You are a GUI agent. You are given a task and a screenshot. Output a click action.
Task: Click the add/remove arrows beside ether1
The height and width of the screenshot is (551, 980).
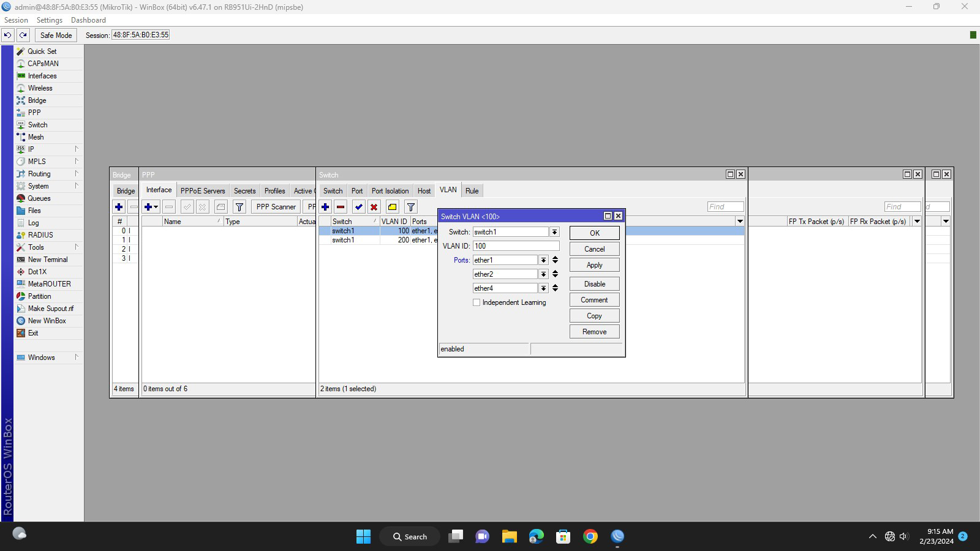click(x=555, y=260)
